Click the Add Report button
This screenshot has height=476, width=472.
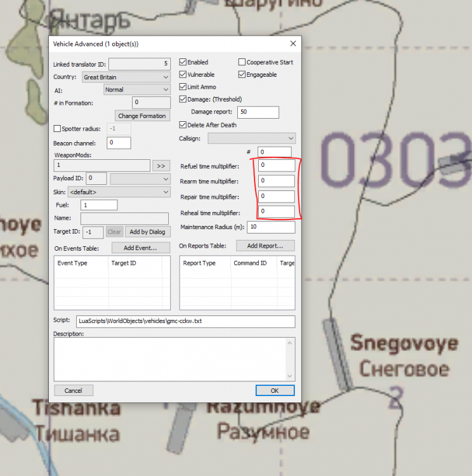coord(265,246)
